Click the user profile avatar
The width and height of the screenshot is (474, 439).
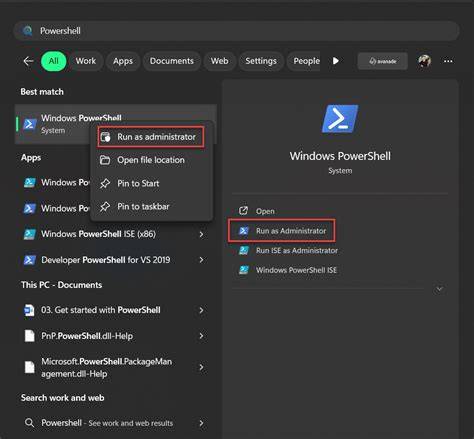click(424, 61)
